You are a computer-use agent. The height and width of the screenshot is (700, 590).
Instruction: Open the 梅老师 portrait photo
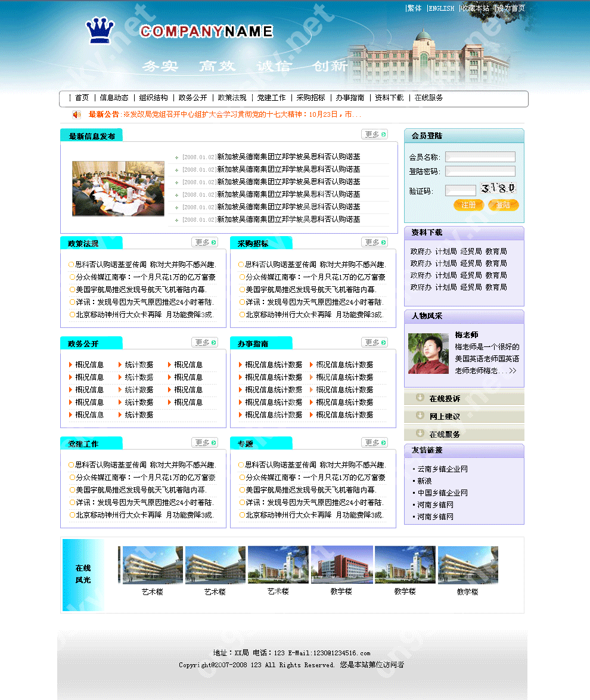tap(428, 354)
